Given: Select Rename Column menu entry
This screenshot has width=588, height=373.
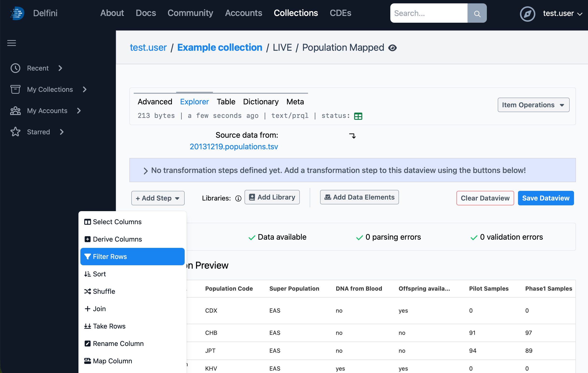Looking at the screenshot, I should pyautogui.click(x=118, y=344).
